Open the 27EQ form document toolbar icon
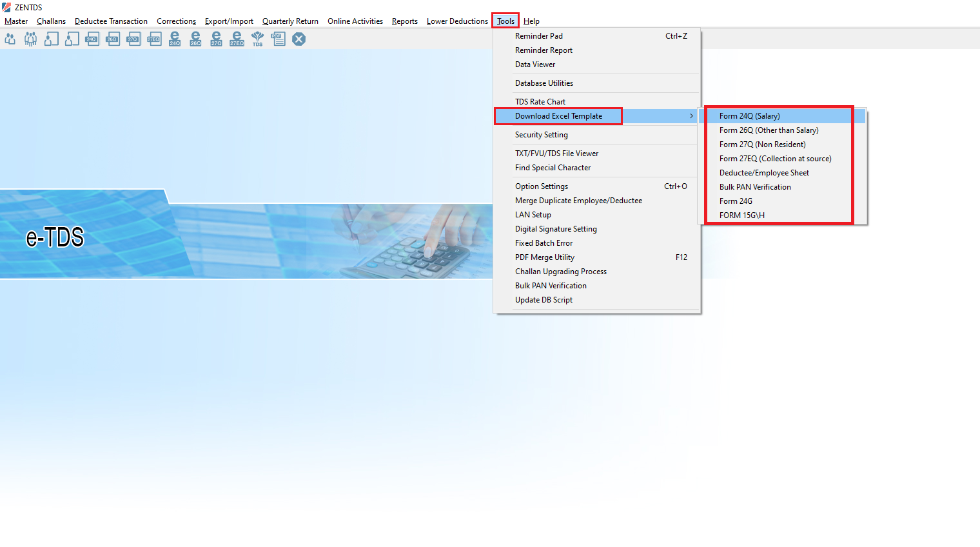The height and width of the screenshot is (547, 980). tap(155, 39)
